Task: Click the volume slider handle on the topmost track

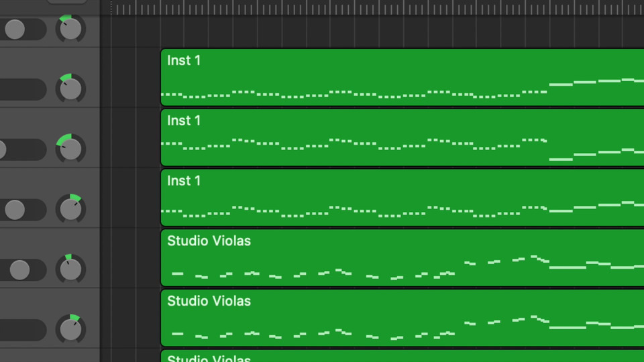Action: 15,29
